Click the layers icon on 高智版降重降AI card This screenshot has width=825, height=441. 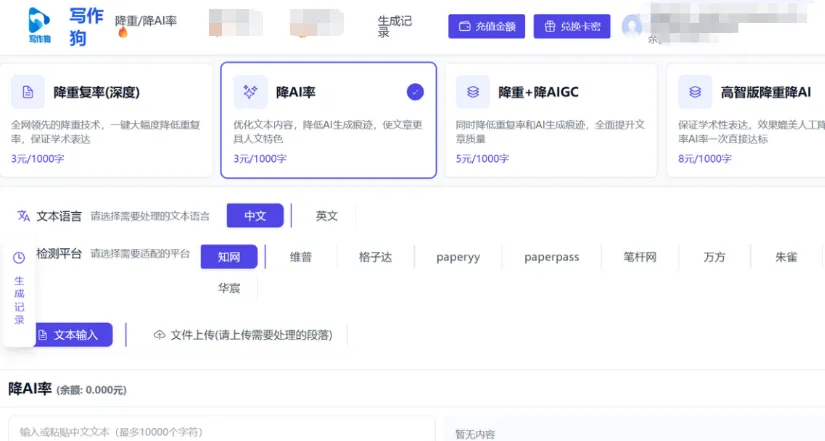pos(695,92)
